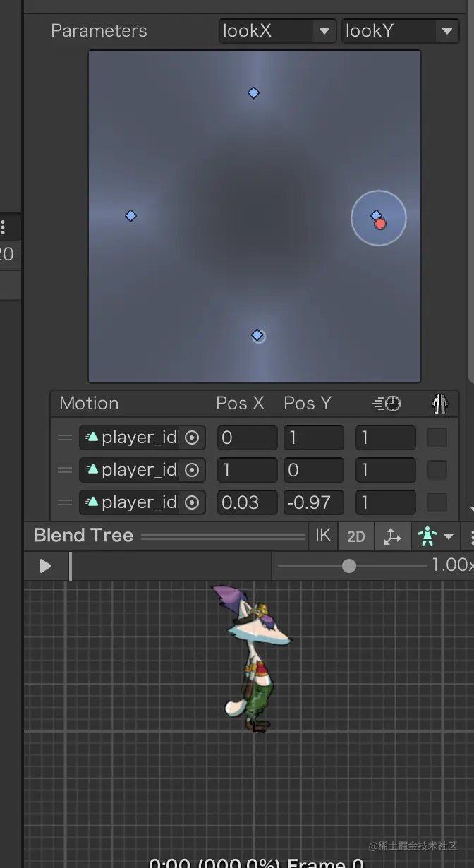Edit Pos Y field of second motion

[314, 470]
